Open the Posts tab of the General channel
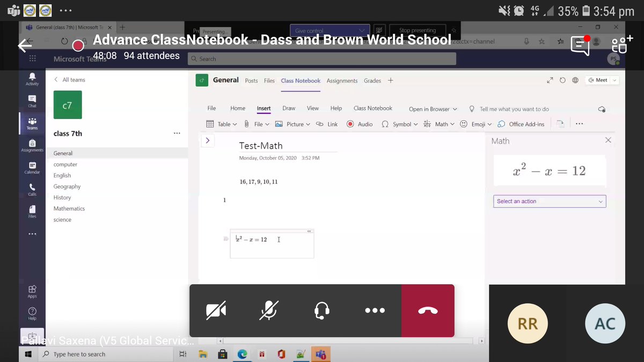Viewport: 644px width, 362px height. click(x=251, y=80)
